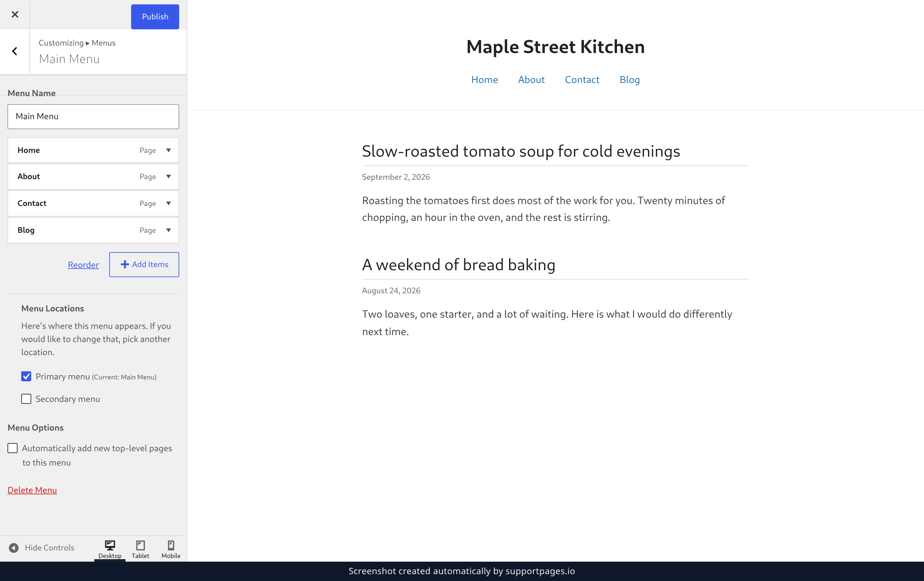Expand the About menu item arrow
This screenshot has width=924, height=581.
coord(169,176)
